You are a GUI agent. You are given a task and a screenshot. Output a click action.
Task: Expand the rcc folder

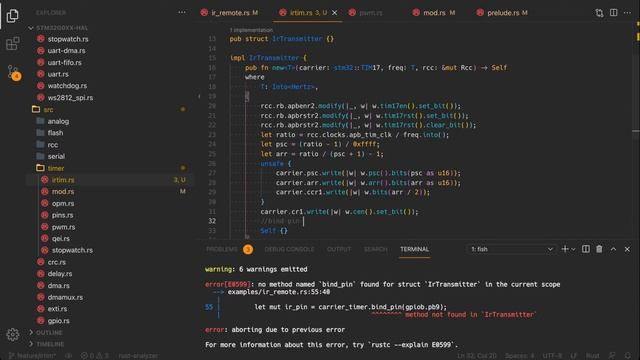pos(53,144)
